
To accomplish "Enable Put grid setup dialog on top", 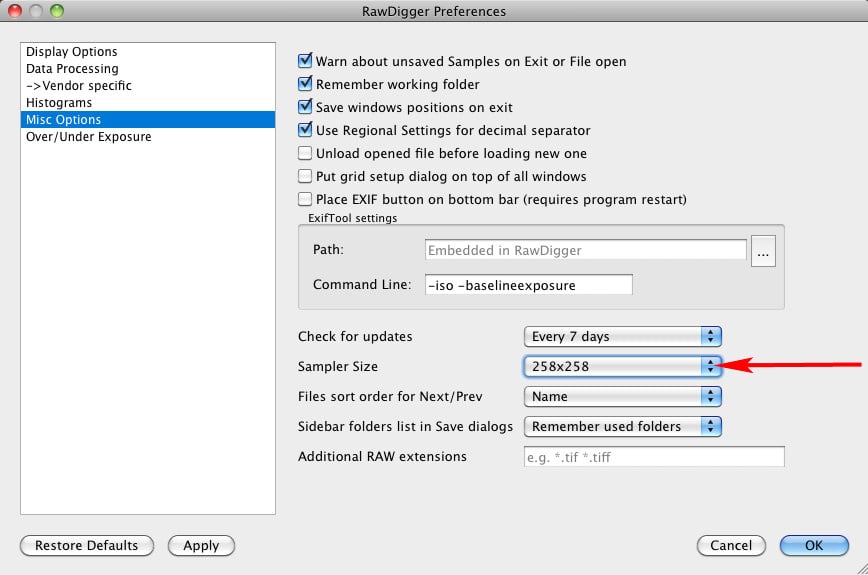I will coord(305,176).
